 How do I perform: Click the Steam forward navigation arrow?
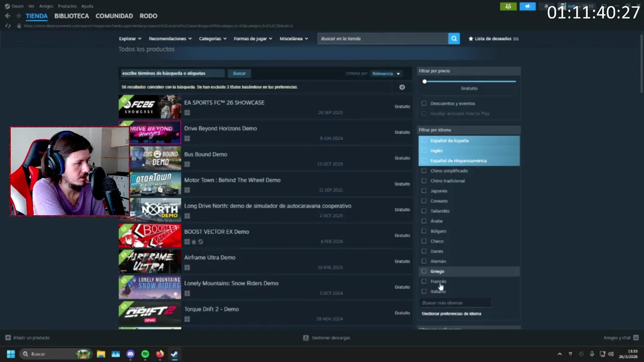[x=18, y=16]
